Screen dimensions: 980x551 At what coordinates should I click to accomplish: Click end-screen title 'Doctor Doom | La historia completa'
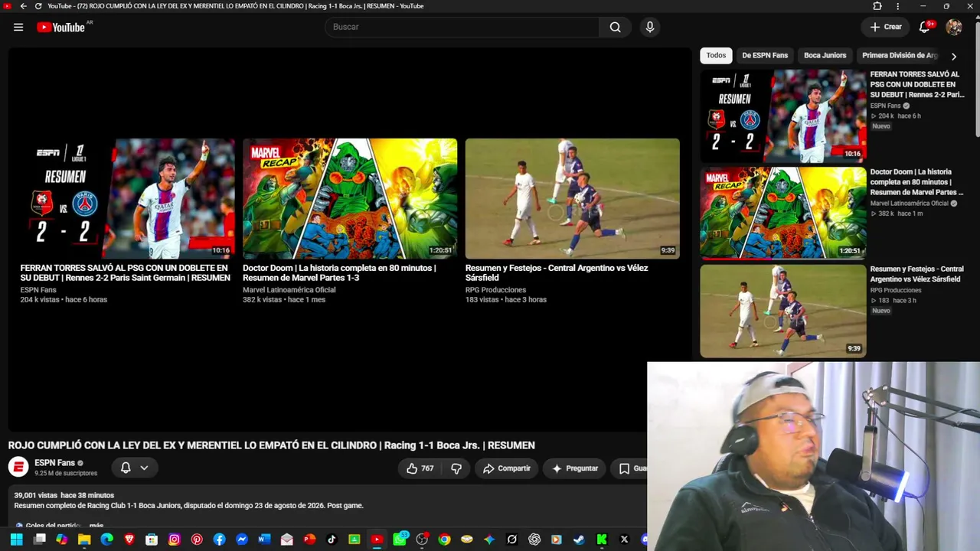coord(339,273)
